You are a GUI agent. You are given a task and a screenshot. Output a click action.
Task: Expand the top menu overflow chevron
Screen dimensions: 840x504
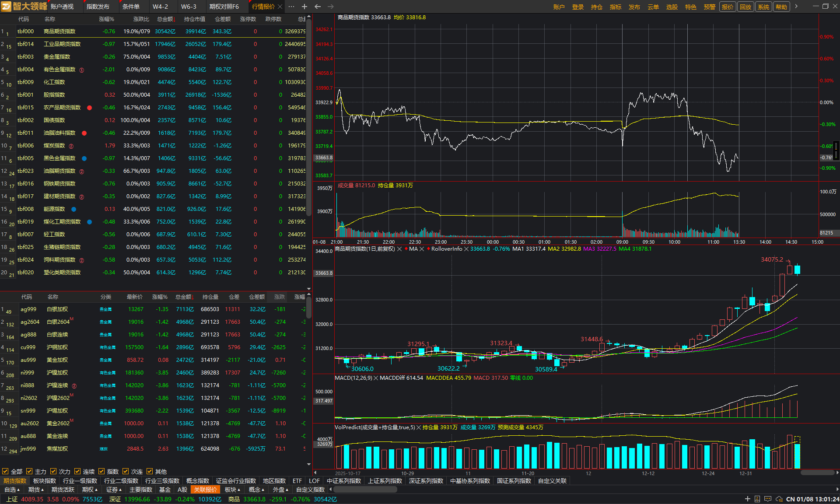pyautogui.click(x=796, y=7)
